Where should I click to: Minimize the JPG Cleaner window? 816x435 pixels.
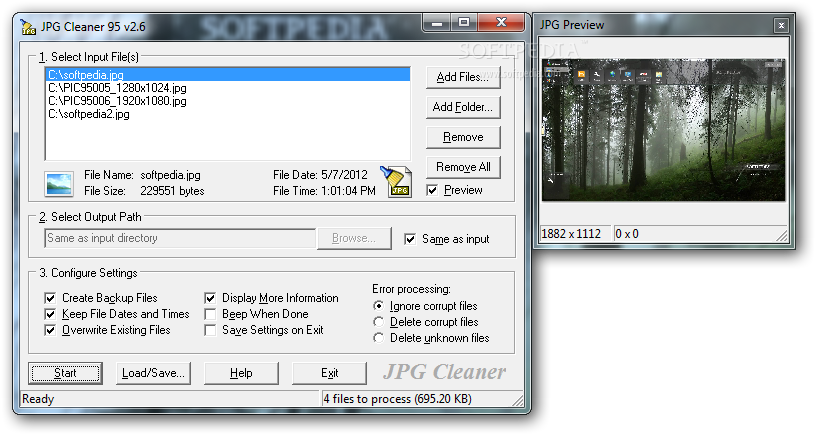click(x=437, y=23)
